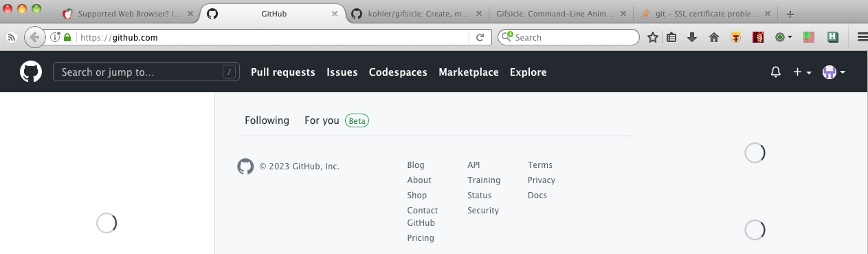Open the Pricing footer link

(x=421, y=238)
